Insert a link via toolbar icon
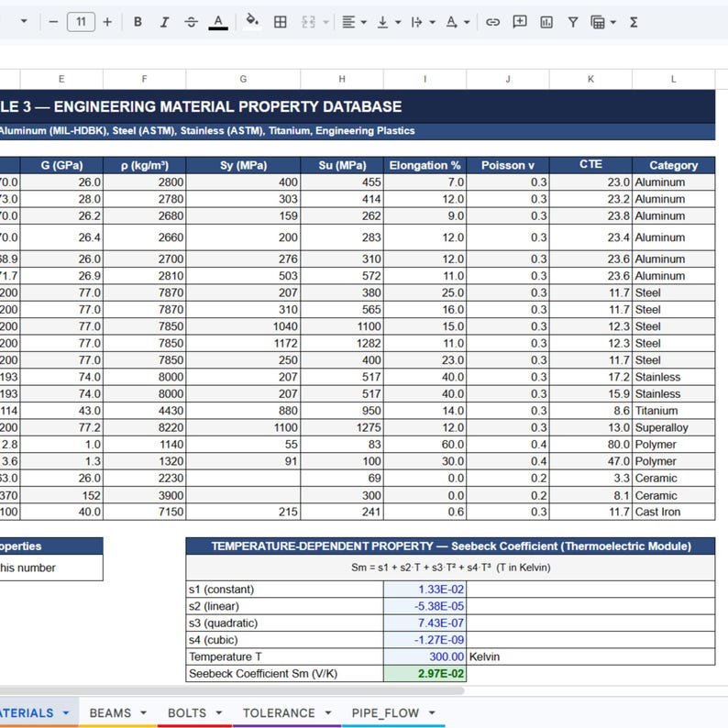 click(x=492, y=22)
